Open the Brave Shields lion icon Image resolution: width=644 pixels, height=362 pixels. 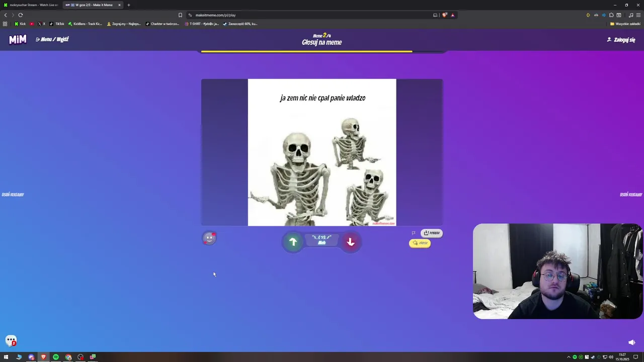pos(444,15)
